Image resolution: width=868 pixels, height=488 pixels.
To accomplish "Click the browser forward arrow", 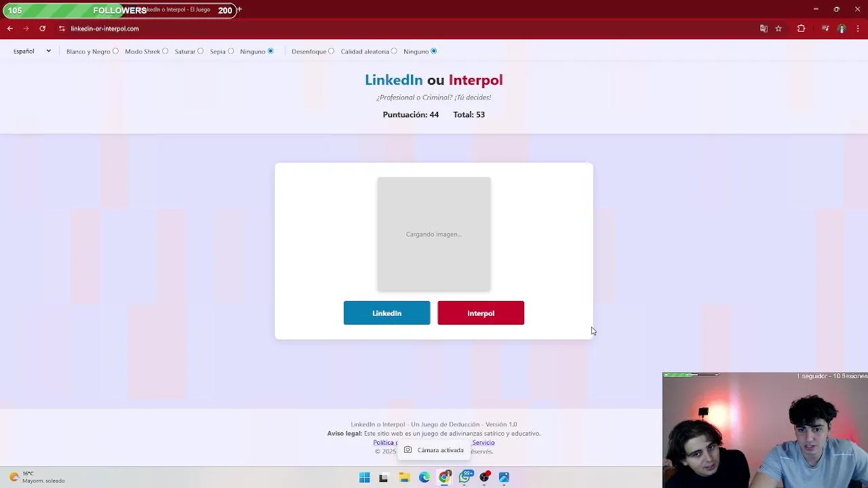I will (26, 28).
